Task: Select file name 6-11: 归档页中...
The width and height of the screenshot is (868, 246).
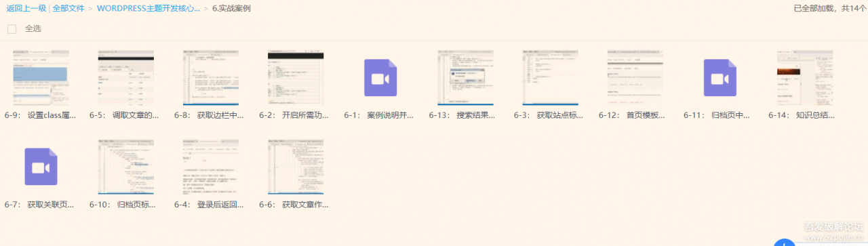Action: pos(717,115)
